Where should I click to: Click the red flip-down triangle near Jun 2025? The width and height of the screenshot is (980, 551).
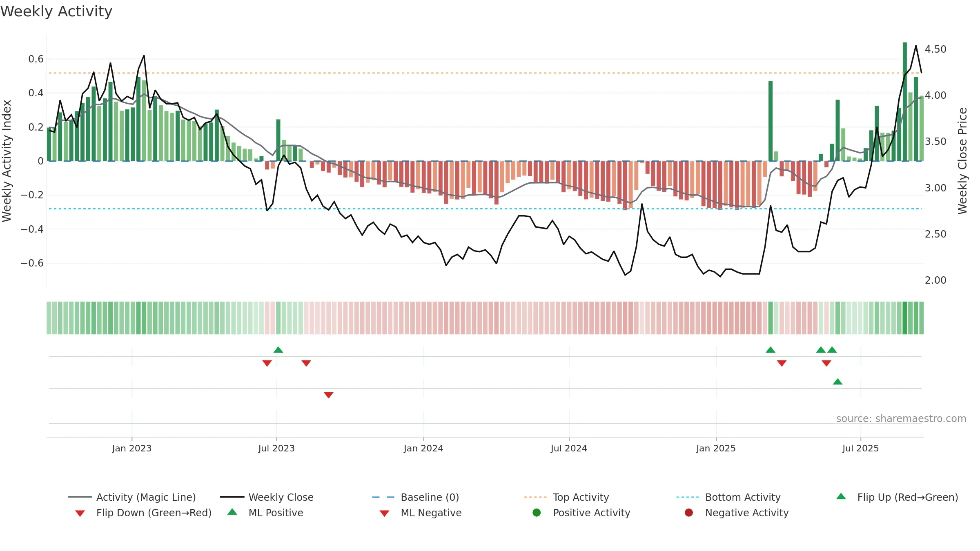tap(826, 363)
